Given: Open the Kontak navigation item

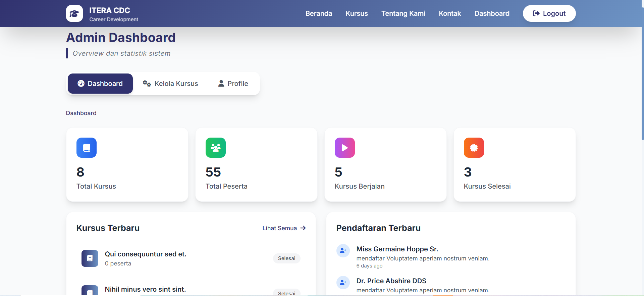Looking at the screenshot, I should (x=450, y=13).
